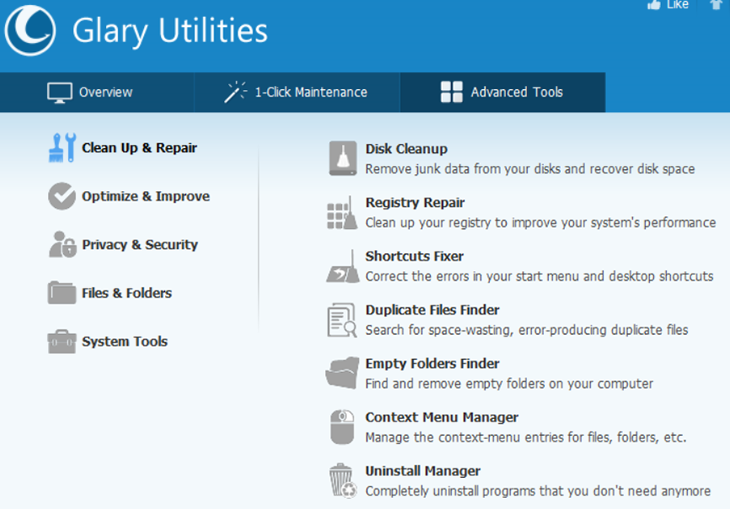Click the Registry Repair grid icon
Screen dimensions: 730x509
(x=342, y=213)
